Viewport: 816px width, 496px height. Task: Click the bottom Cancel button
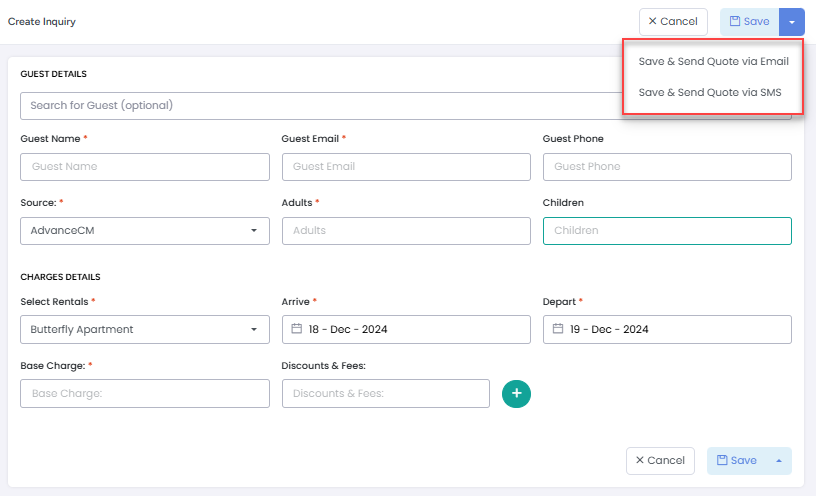(x=660, y=461)
